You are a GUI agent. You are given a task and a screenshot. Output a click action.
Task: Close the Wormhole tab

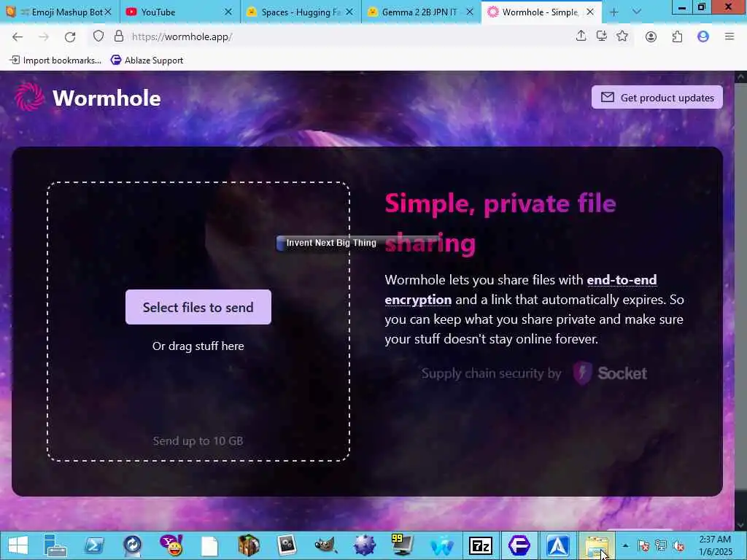590,12
